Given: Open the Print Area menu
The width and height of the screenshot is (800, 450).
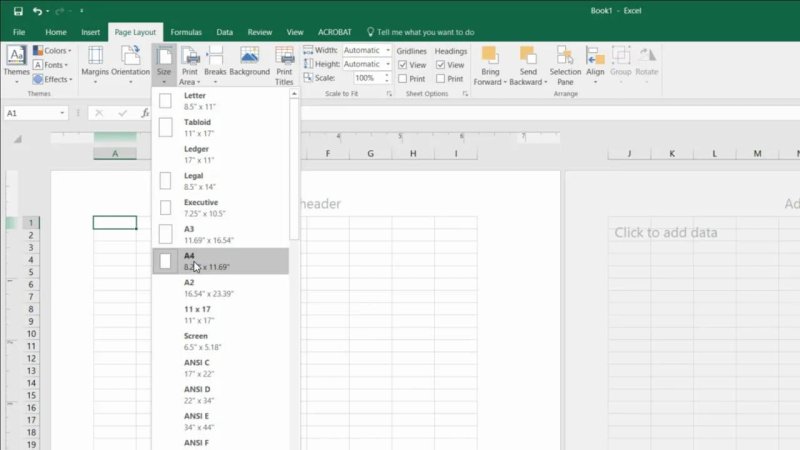Looking at the screenshot, I should pos(190,65).
